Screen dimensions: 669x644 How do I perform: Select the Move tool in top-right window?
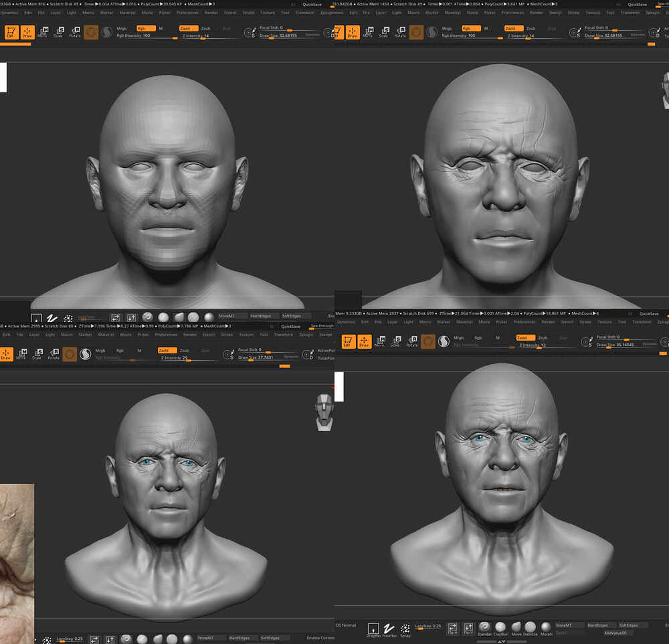click(x=368, y=32)
